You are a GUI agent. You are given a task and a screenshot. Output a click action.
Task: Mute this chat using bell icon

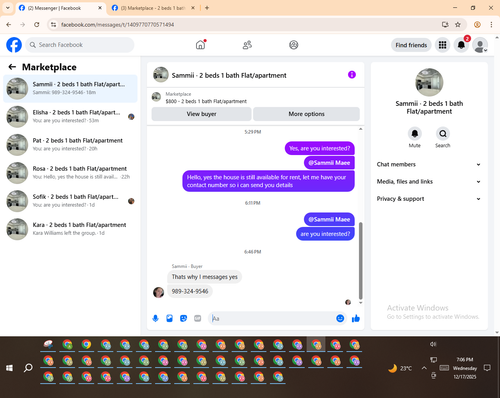pos(415,134)
